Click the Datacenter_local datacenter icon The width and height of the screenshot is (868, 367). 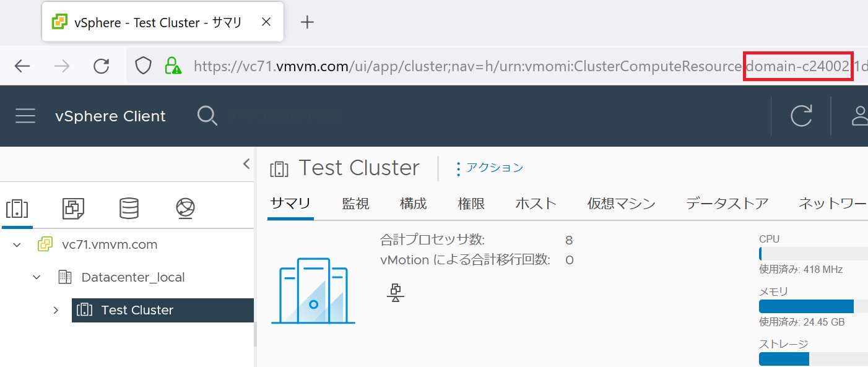pos(64,277)
